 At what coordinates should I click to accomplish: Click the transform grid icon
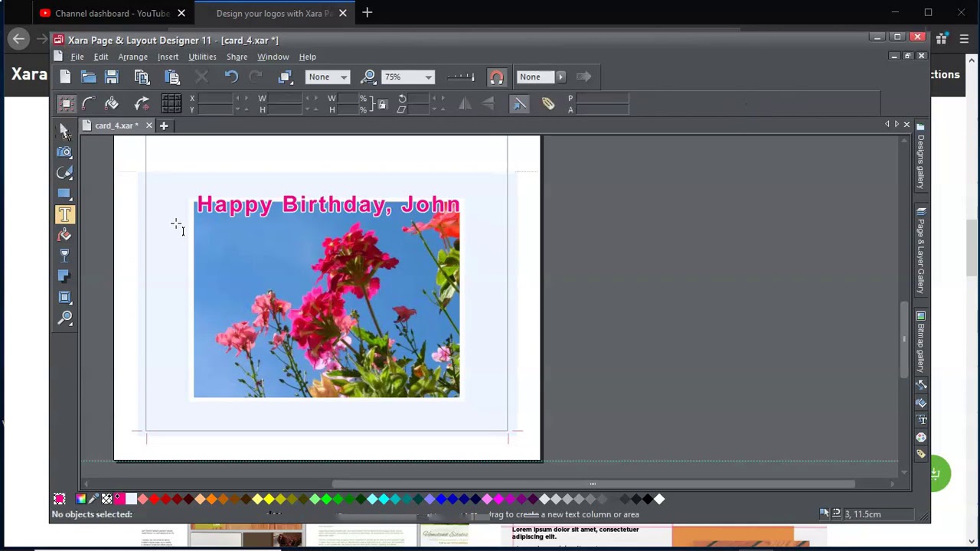click(x=171, y=104)
